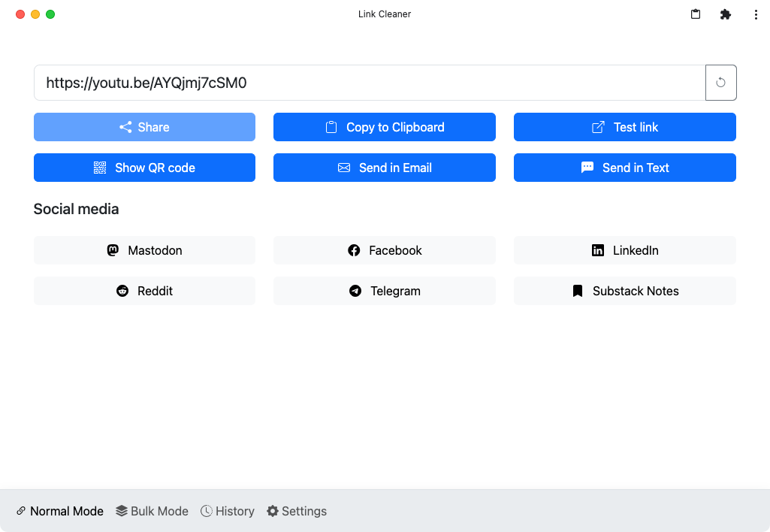The image size is (770, 532).
Task: Minimize window using the yellow button
Action: pos(35,14)
